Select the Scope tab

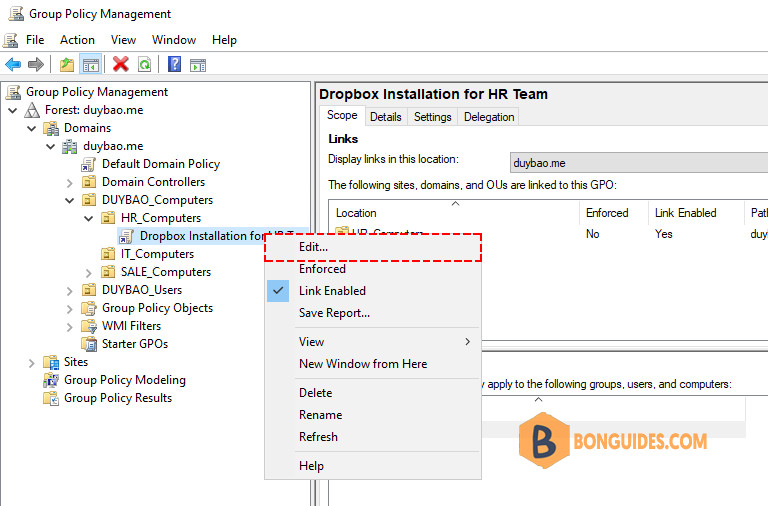click(342, 116)
